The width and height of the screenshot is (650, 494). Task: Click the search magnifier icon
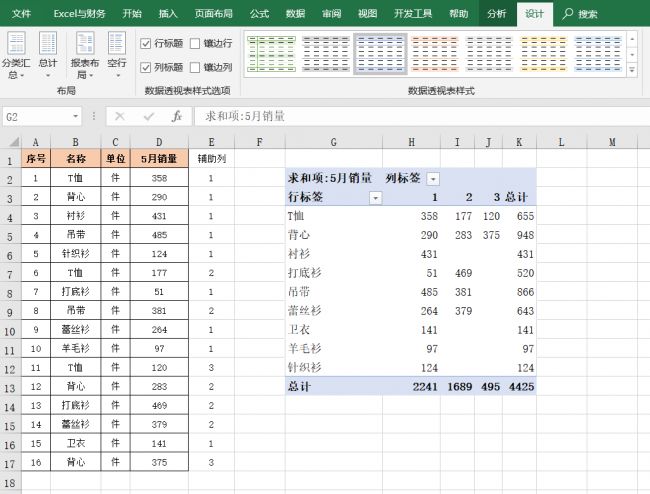(567, 14)
